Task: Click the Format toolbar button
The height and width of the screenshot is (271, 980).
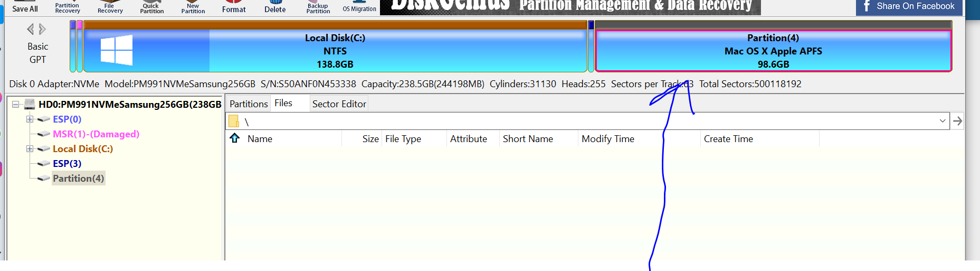Action: 234,7
